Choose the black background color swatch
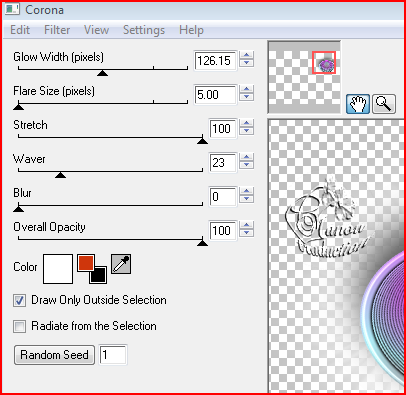The height and width of the screenshot is (395, 406). pos(98,275)
